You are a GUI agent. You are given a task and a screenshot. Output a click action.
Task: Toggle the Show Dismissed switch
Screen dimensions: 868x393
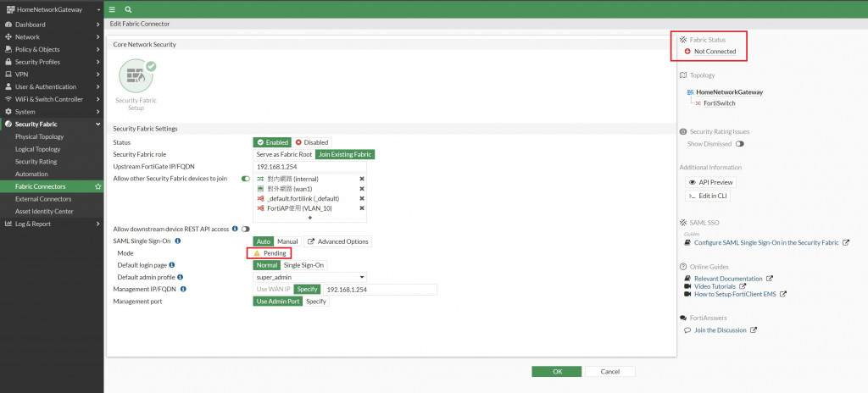[739, 144]
